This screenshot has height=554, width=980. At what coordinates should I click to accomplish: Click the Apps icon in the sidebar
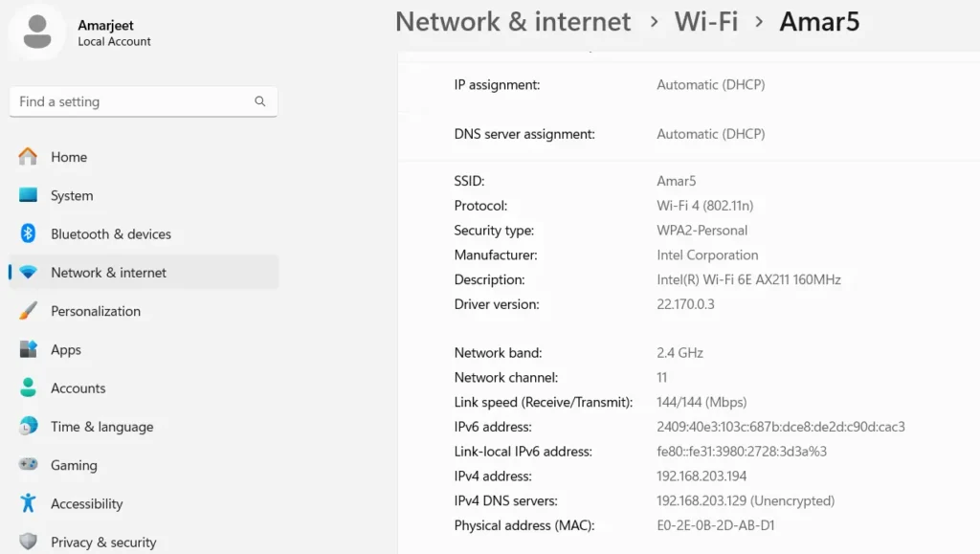tap(27, 349)
